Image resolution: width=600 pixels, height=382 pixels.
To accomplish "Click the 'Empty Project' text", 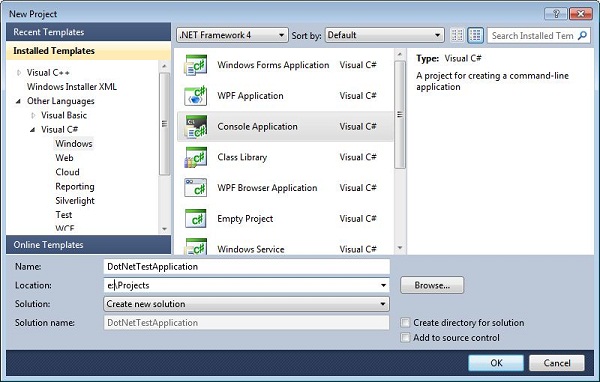I will click(245, 219).
